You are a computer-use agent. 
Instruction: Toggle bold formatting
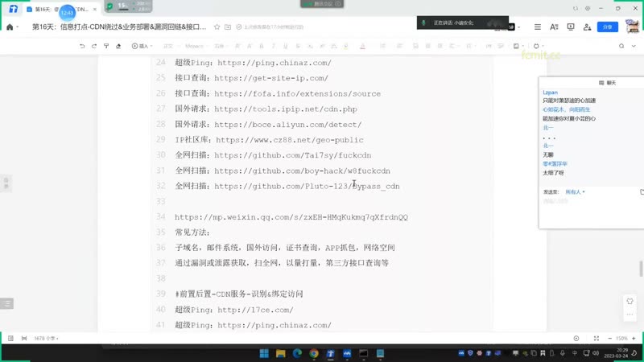[261, 46]
